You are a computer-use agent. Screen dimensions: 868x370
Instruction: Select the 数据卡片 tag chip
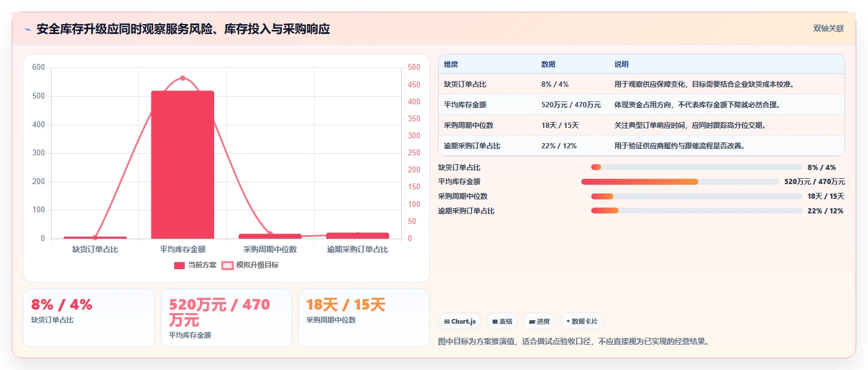(582, 321)
